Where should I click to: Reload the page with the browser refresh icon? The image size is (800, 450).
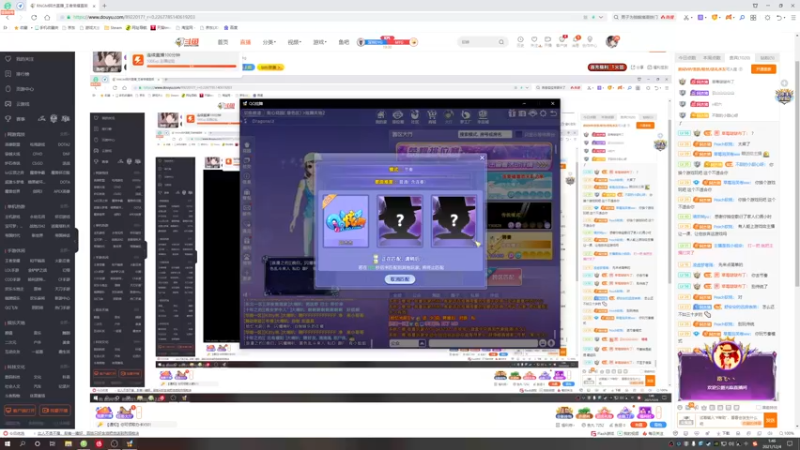pos(34,17)
